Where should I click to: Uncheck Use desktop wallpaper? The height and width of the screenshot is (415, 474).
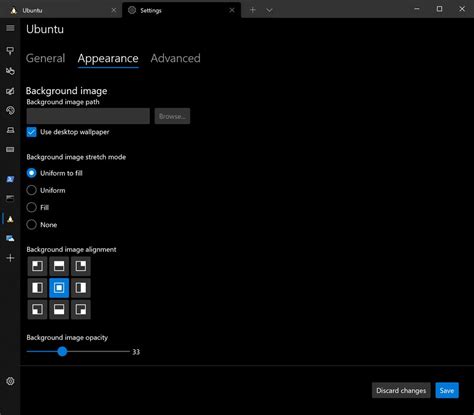click(32, 132)
